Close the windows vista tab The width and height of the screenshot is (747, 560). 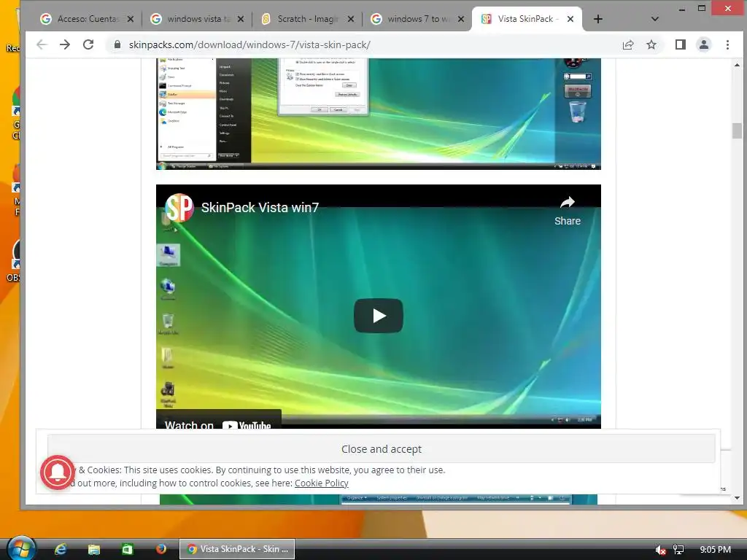241,19
